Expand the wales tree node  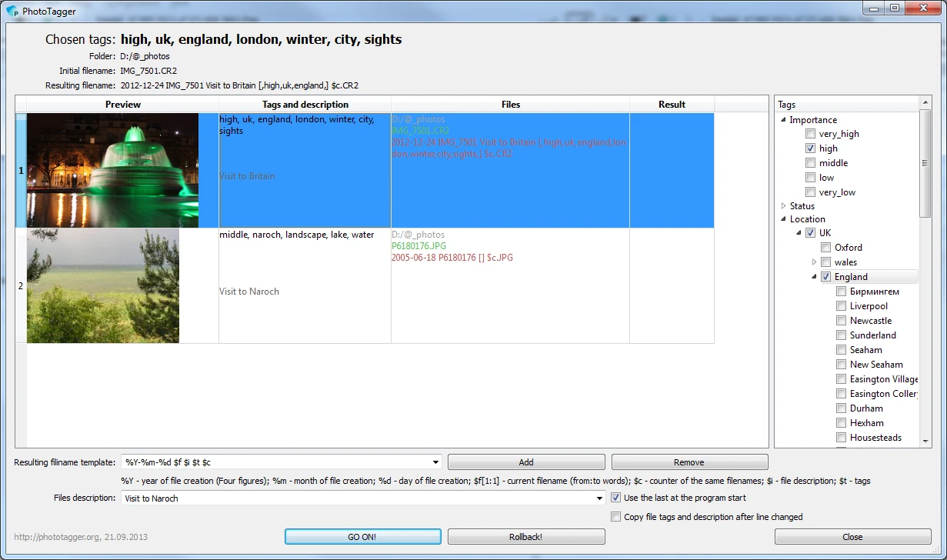pos(815,262)
